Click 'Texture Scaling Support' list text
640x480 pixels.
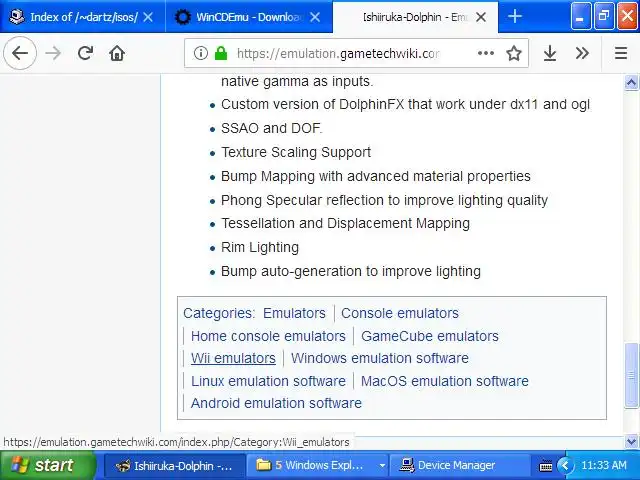tap(296, 152)
